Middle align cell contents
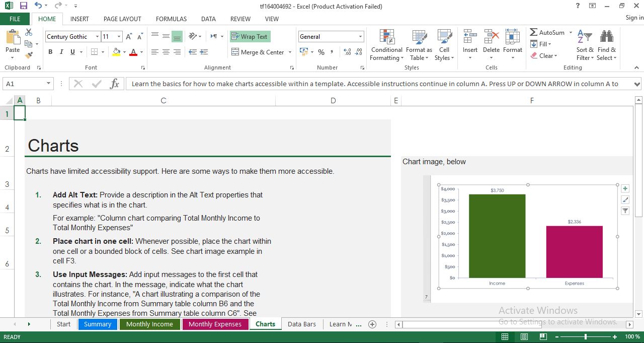644x343 pixels. click(x=166, y=37)
